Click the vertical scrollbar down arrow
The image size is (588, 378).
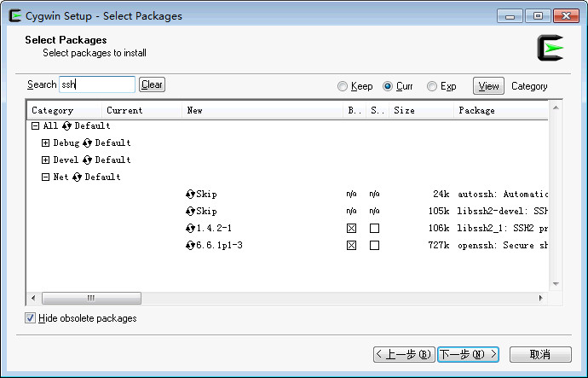556,284
